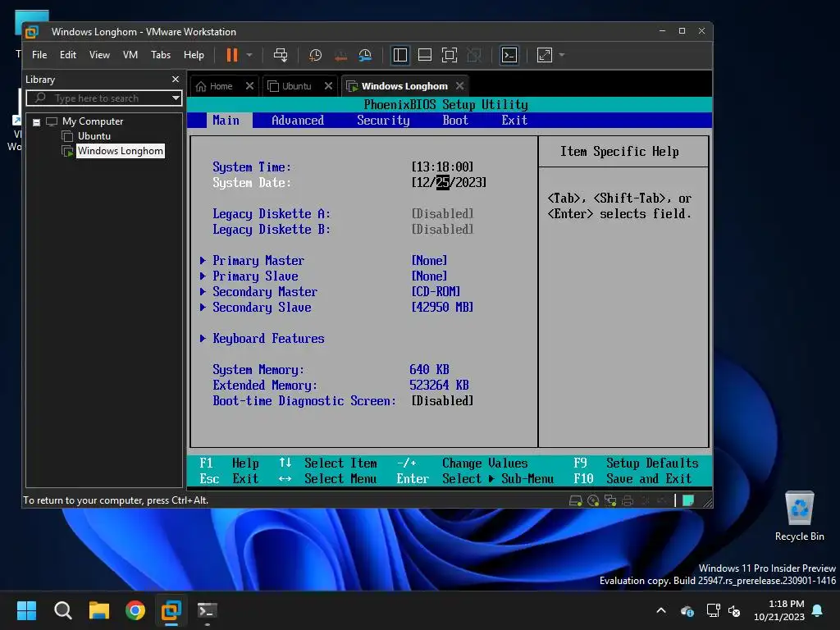
Task: Open the stretch options dropdown arrow
Action: pos(561,55)
